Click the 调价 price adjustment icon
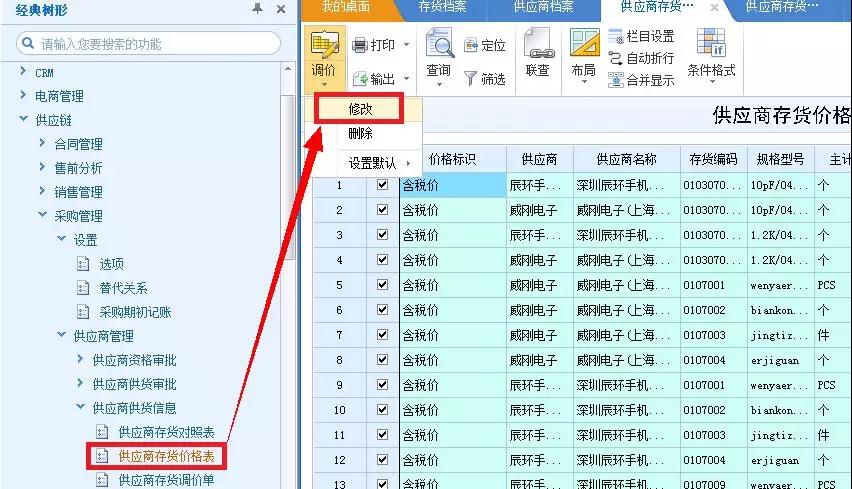The image size is (852, 489). point(323,45)
